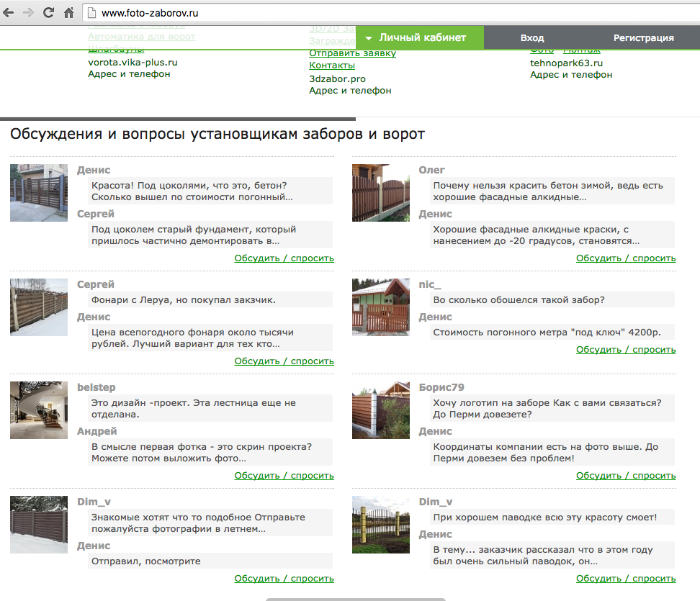The height and width of the screenshot is (601, 700).
Task: Expand the Личный кабинет dropdown
Action: coord(416,37)
